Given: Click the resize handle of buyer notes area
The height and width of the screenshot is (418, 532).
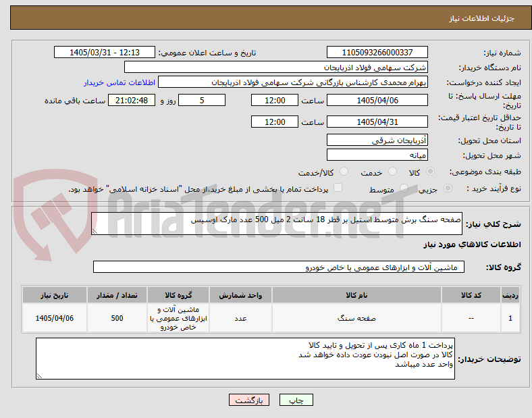Looking at the screenshot, I should [x=39, y=376].
